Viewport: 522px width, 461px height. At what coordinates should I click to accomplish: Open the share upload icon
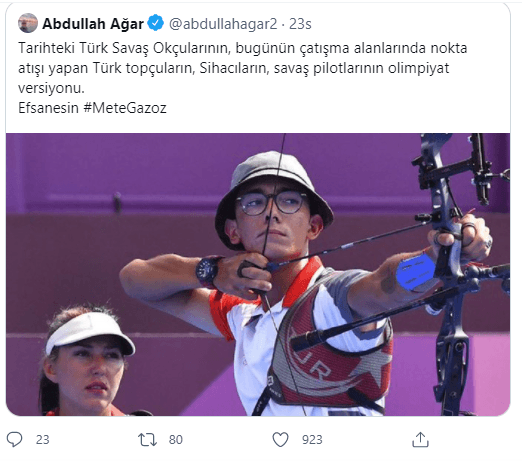click(420, 439)
